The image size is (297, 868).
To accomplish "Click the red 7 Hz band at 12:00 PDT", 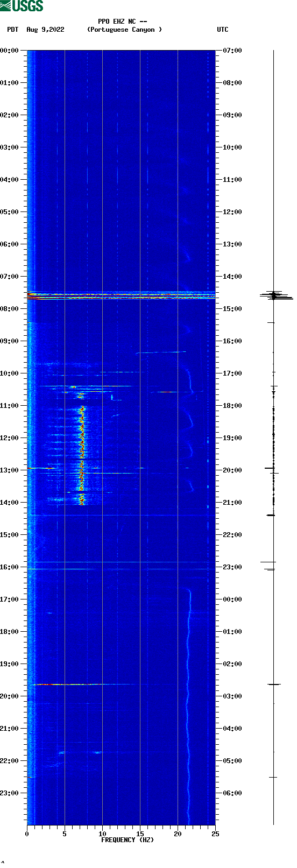I will coord(82,437).
